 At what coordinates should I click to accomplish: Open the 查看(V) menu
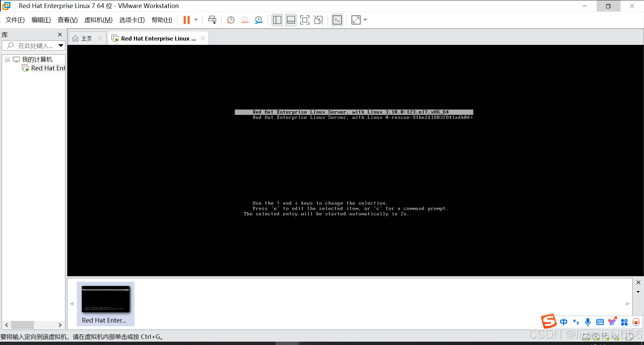click(x=67, y=20)
